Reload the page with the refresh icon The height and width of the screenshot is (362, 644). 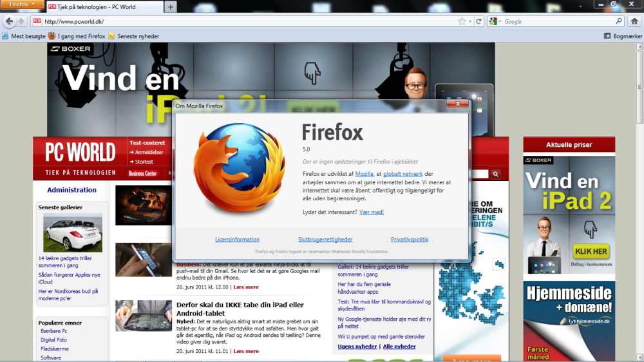pos(478,21)
